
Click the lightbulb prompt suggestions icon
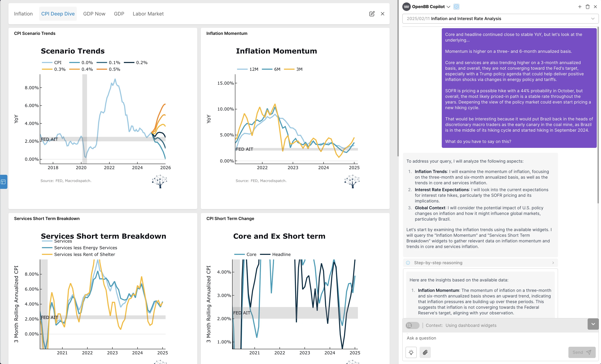point(411,352)
